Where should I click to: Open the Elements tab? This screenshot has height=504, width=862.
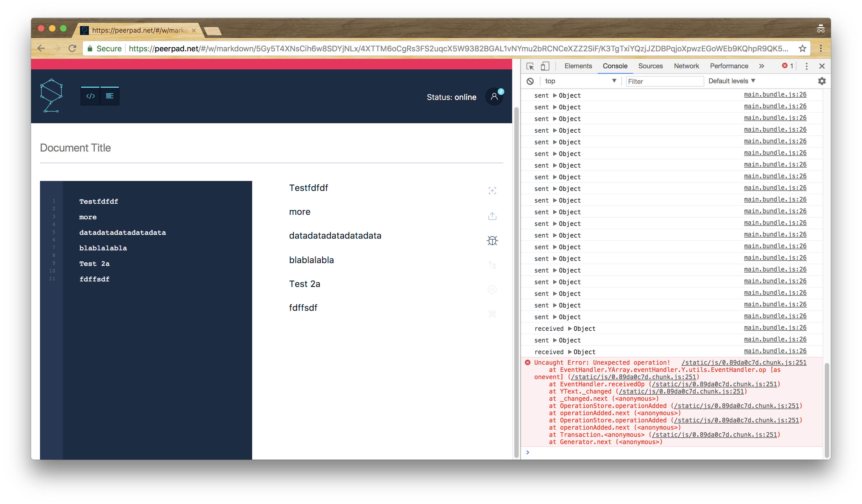pos(578,66)
